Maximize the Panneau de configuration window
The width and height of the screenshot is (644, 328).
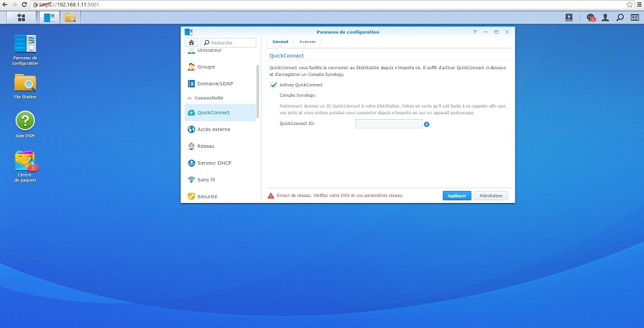click(496, 32)
